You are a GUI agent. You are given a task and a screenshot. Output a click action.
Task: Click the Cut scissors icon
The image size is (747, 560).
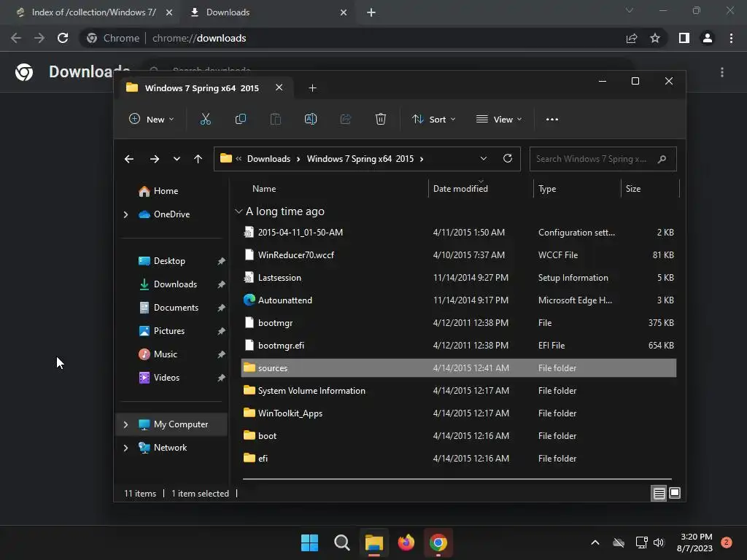(x=205, y=119)
